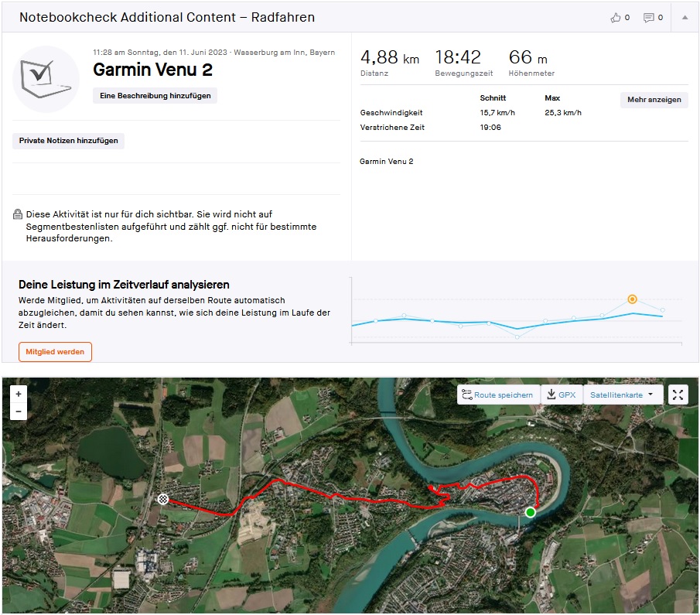Switch the map to fullscreen view
Viewport: 700px width, 615px height.
point(678,395)
